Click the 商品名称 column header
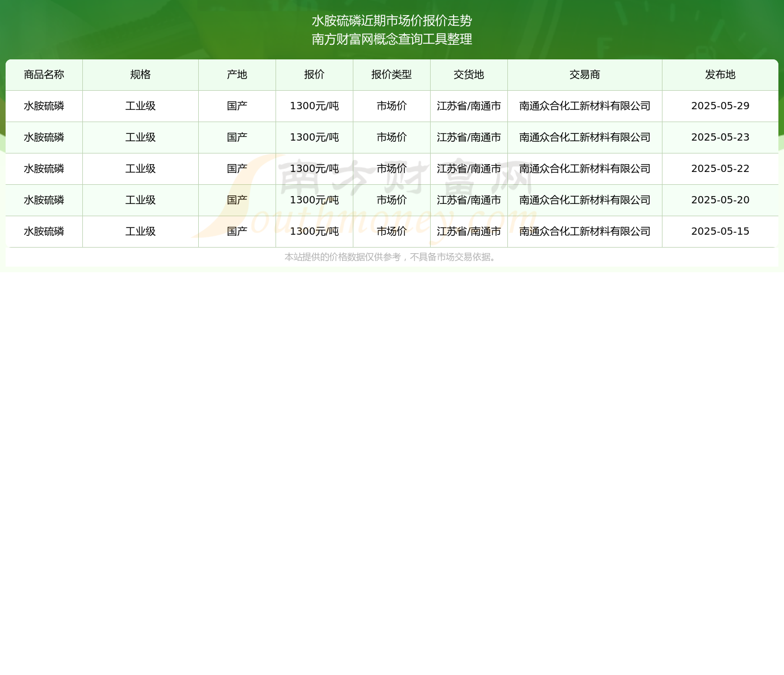Screen dimensions: 784x675 click(x=44, y=75)
